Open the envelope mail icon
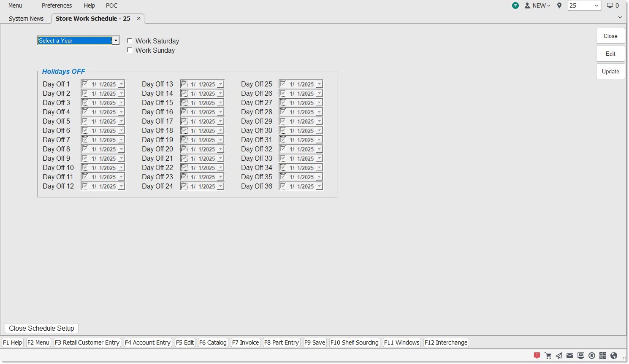 [570, 356]
